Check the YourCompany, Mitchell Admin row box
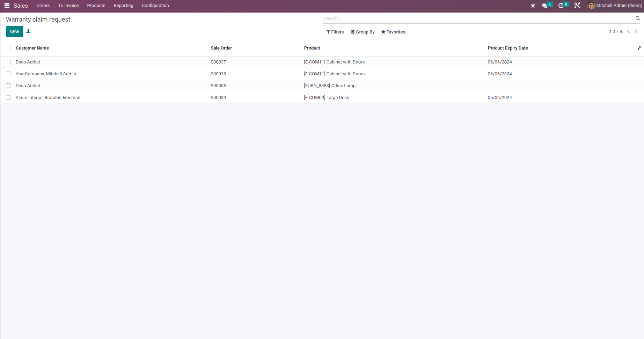 (8, 74)
